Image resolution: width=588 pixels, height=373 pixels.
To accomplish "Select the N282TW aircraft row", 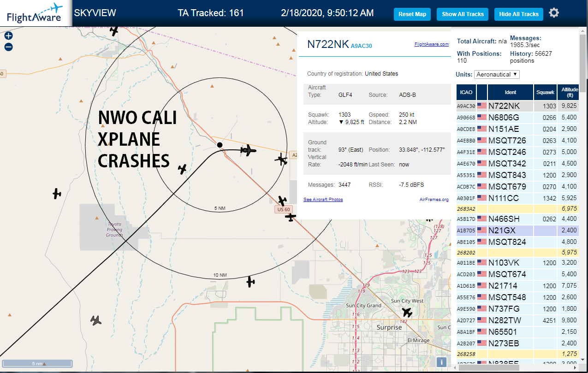I will 517,320.
